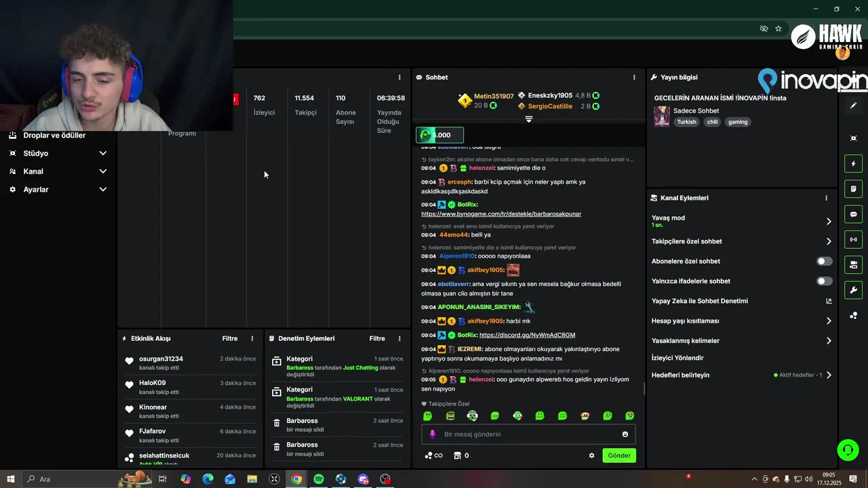Bookmark page with the star icon
This screenshot has height=488, width=868.
click(778, 28)
